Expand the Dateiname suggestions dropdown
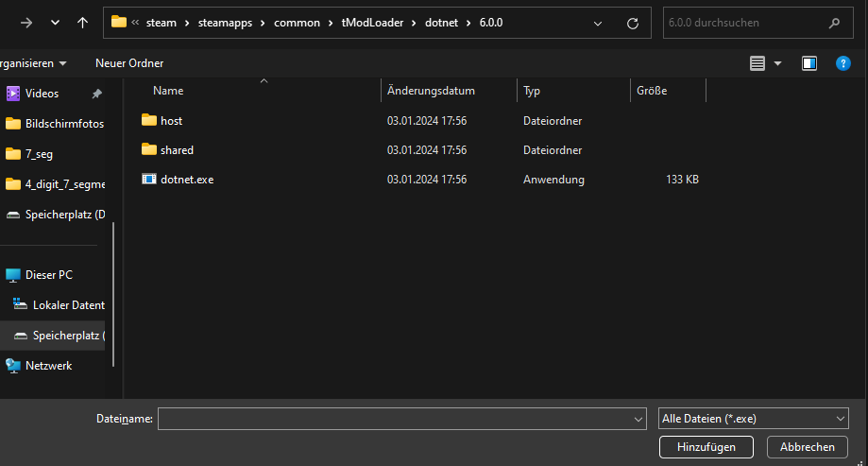The height and width of the screenshot is (466, 868). (x=638, y=420)
